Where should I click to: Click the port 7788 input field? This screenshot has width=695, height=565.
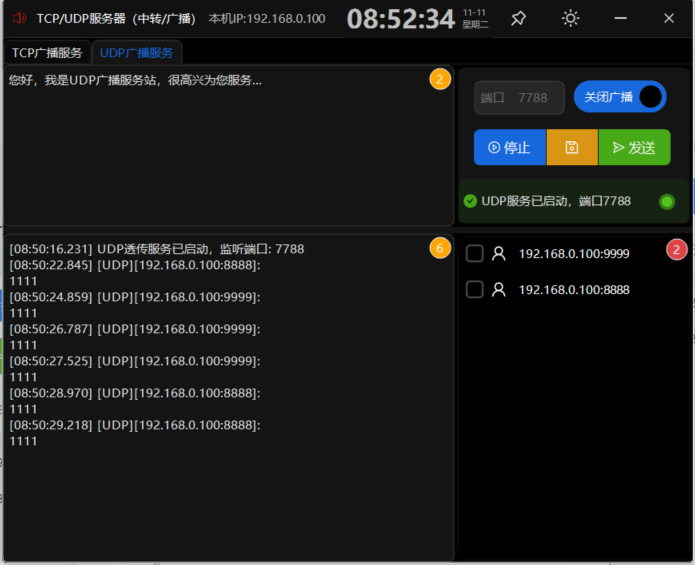pyautogui.click(x=519, y=97)
